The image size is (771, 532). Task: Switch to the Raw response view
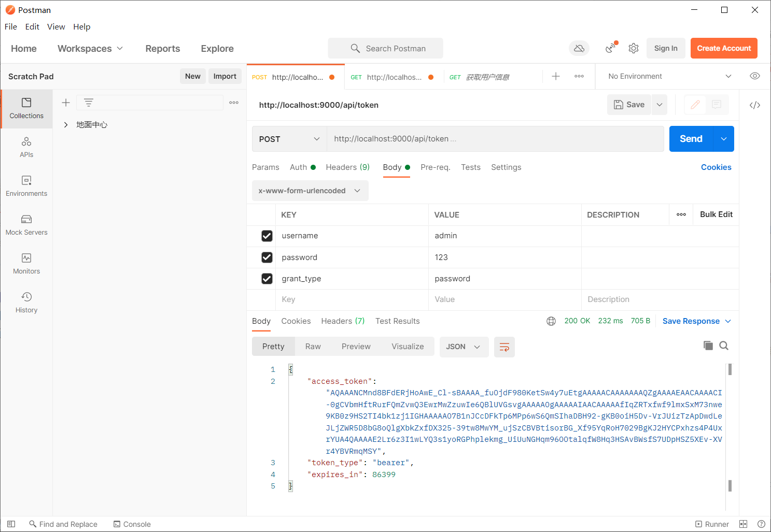pos(313,347)
